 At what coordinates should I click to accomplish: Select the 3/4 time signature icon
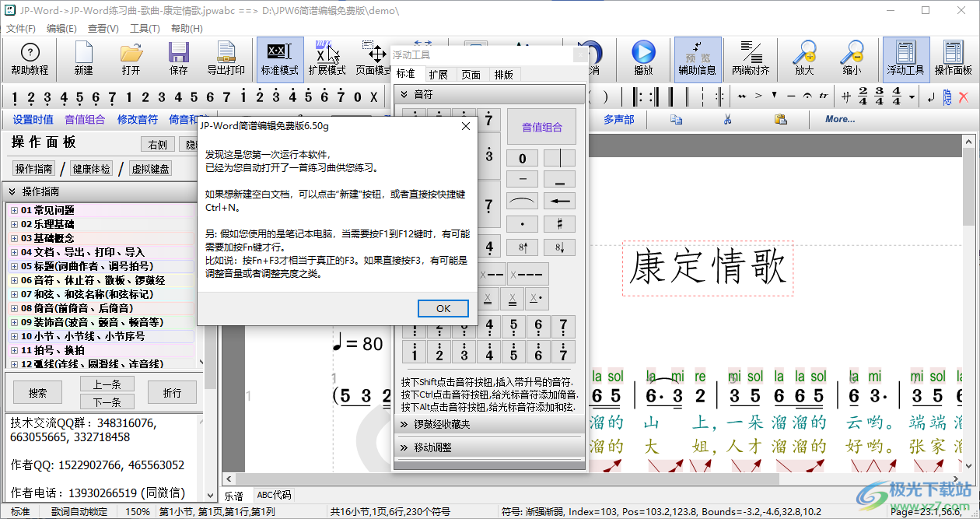pos(879,96)
